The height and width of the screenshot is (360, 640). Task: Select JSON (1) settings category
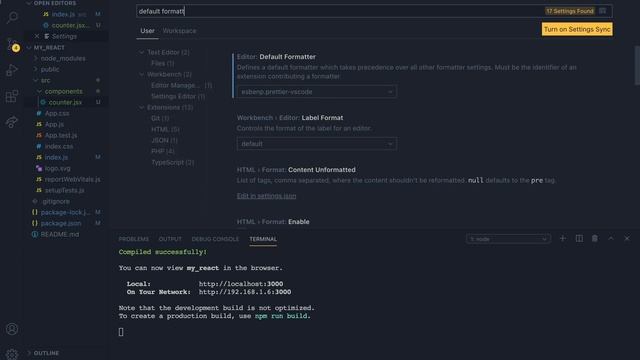164,140
